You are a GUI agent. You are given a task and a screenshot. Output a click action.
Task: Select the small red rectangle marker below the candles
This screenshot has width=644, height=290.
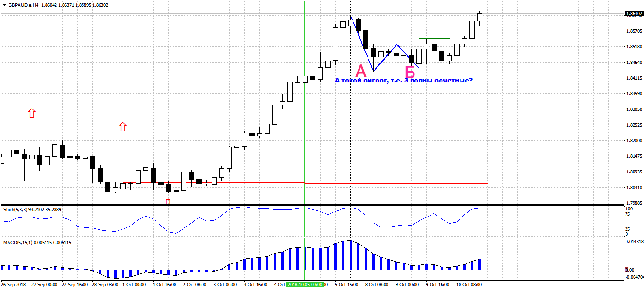(168, 202)
